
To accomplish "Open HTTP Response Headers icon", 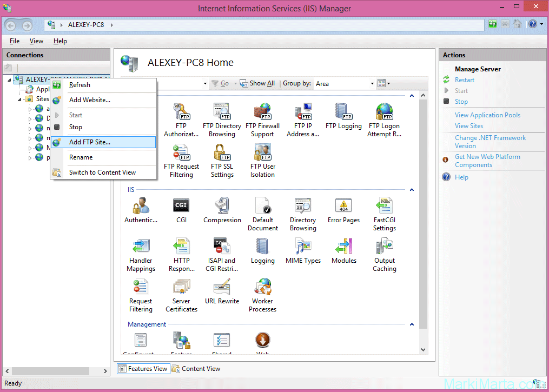I will point(181,255).
